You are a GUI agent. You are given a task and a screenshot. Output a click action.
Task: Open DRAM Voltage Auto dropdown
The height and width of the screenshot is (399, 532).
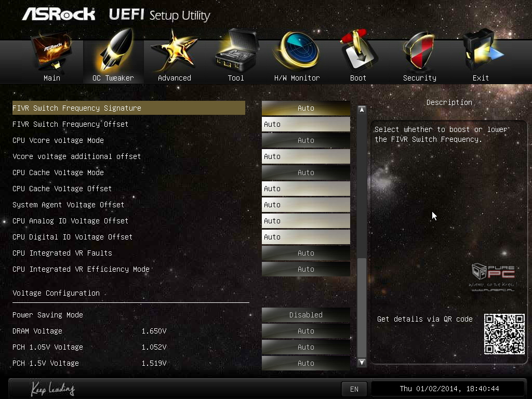(305, 331)
